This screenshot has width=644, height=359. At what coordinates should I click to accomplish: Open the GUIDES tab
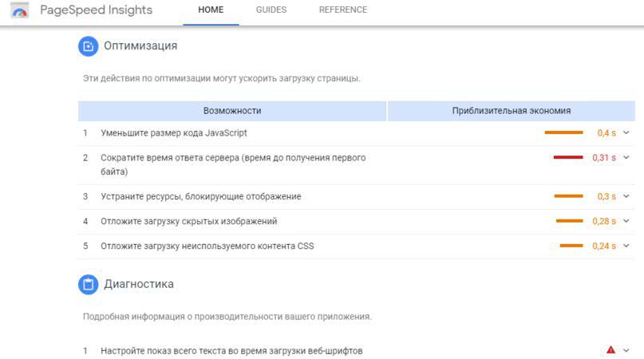click(271, 10)
